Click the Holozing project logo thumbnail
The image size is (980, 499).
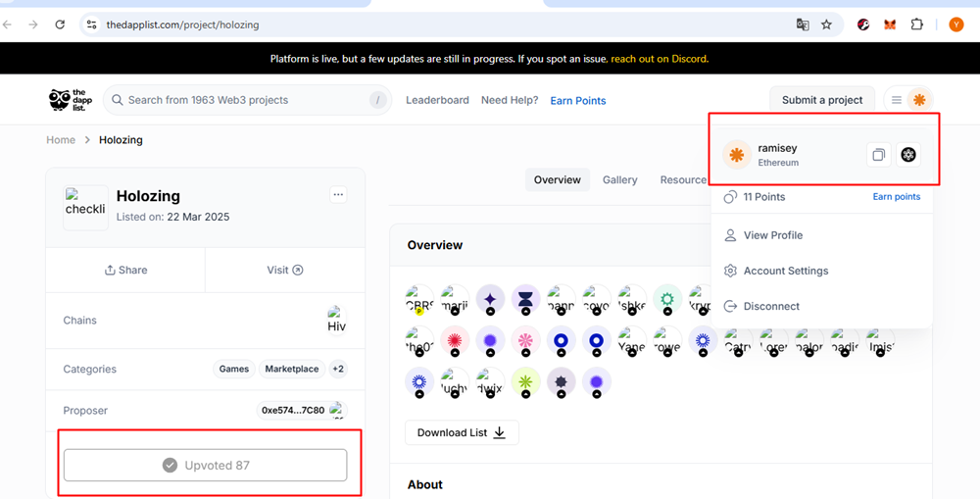tap(85, 208)
